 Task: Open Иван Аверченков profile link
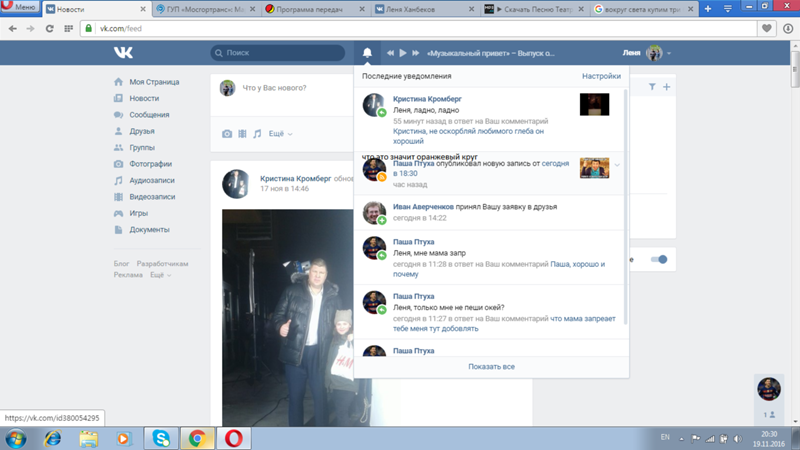tap(423, 207)
